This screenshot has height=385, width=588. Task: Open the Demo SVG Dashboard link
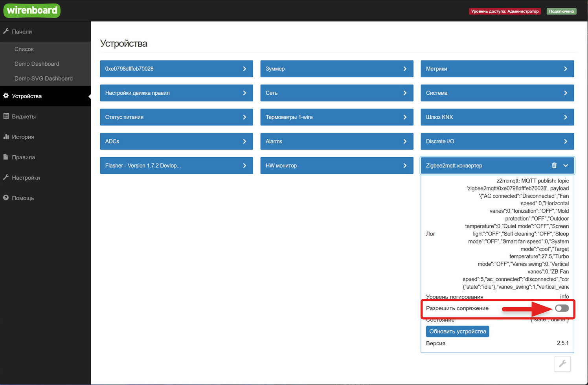44,79
